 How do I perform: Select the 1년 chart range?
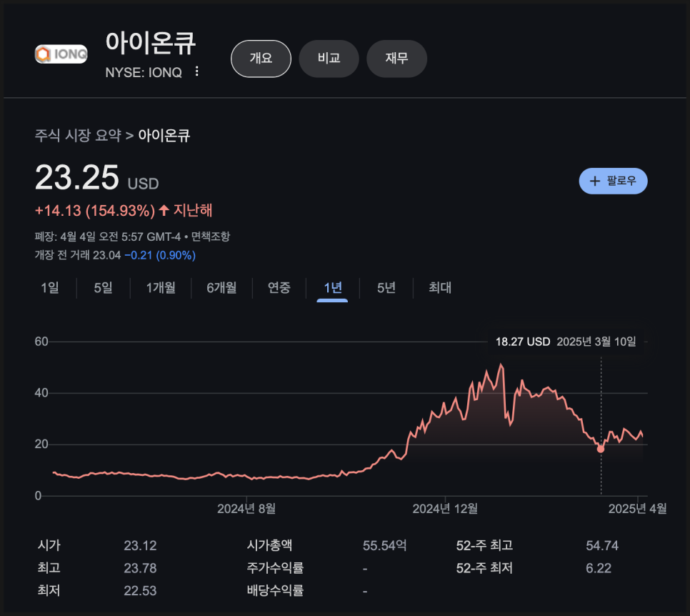click(333, 288)
